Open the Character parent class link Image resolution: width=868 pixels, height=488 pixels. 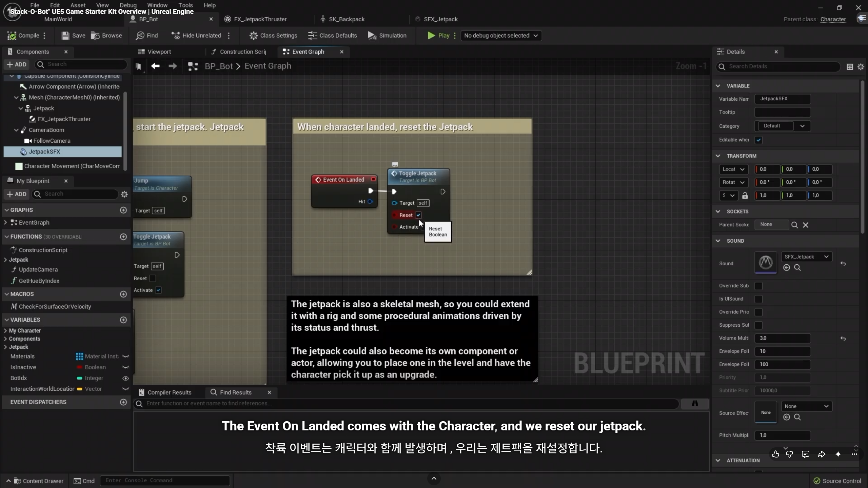pos(833,19)
